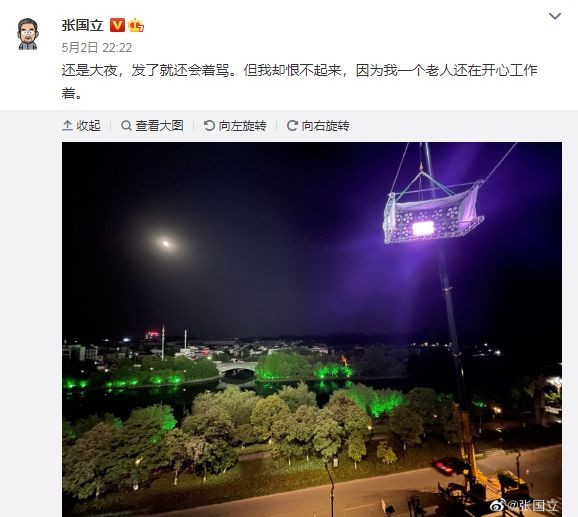
Task: Choose 向左旋转 to rotate left
Action: click(242, 126)
